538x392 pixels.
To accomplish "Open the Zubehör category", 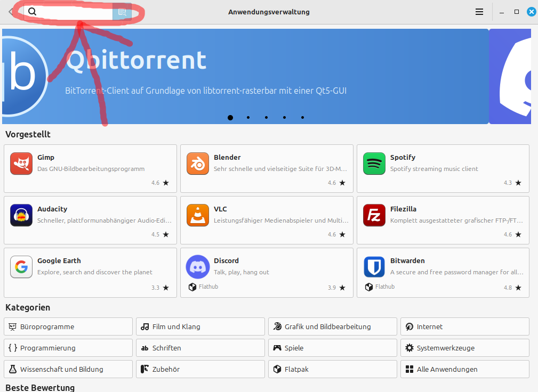I will tap(200, 369).
